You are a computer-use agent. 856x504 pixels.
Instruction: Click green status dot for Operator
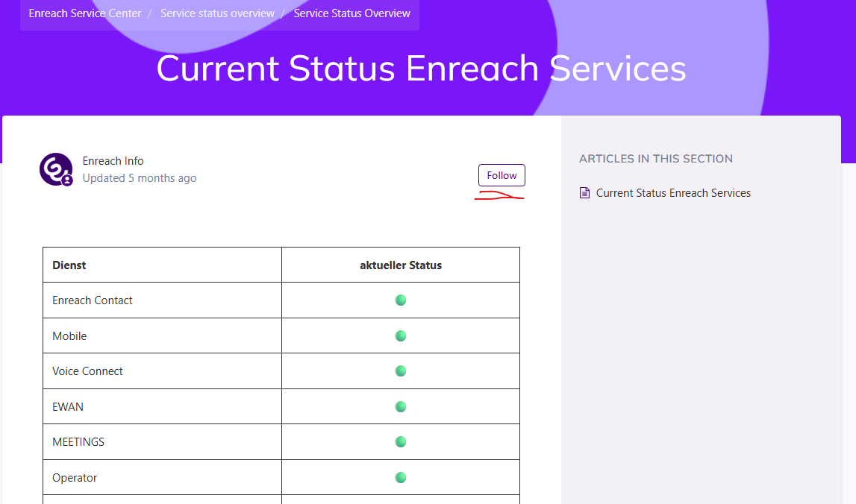click(x=401, y=478)
